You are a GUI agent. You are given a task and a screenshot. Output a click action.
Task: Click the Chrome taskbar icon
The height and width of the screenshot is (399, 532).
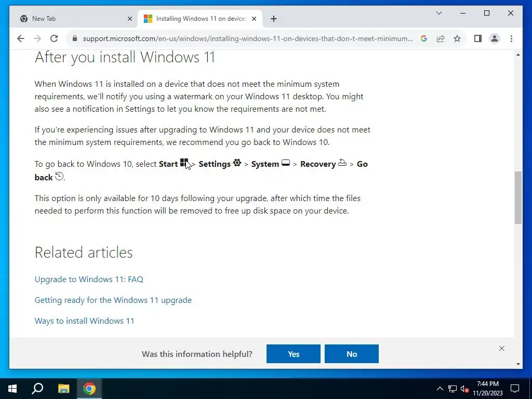click(89, 389)
